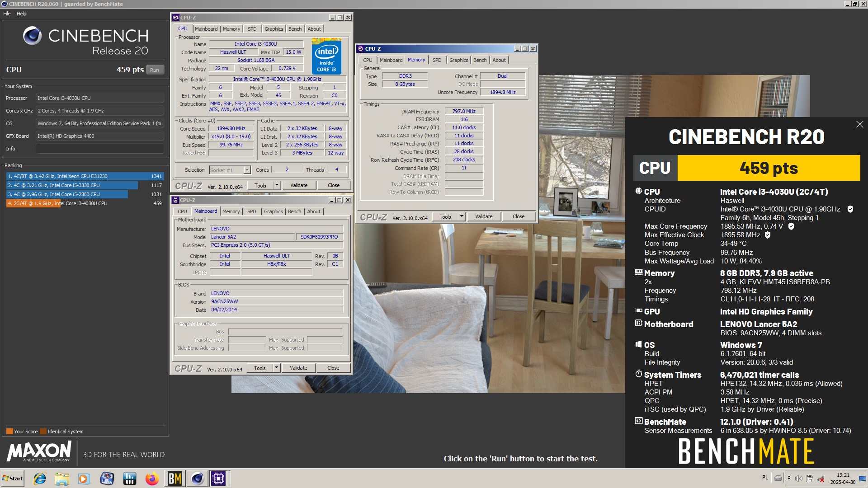Click shield icon next to Max Effective Clock
The height and width of the screenshot is (488, 868).
pyautogui.click(x=768, y=235)
